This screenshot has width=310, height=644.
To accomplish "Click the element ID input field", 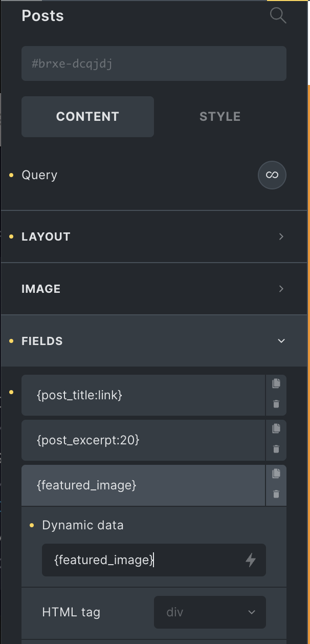I will pyautogui.click(x=154, y=64).
